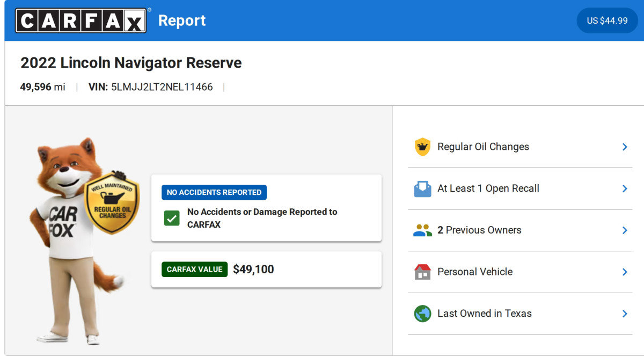Click the personal vehicle house icon
Viewport: 644px width, 356px height.
pyautogui.click(x=422, y=272)
